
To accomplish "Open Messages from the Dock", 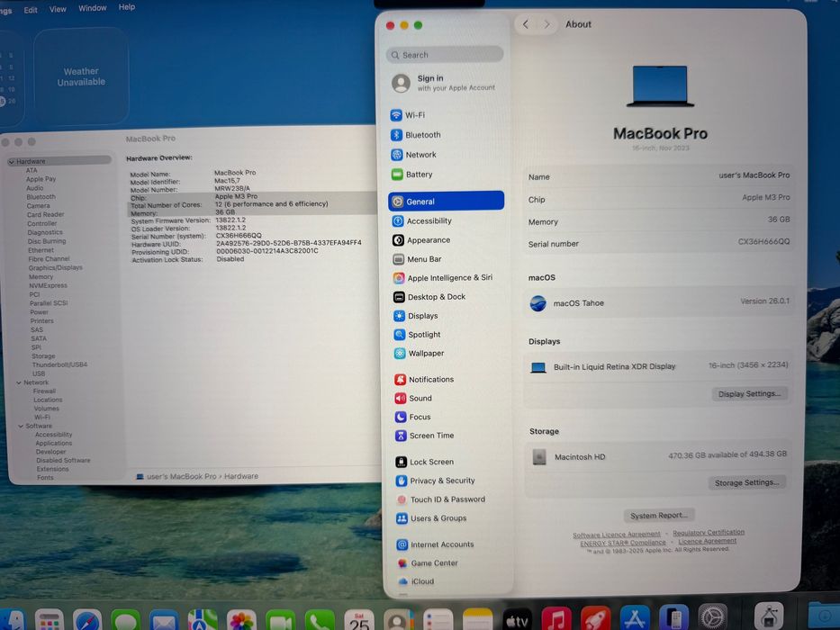I will click(125, 621).
